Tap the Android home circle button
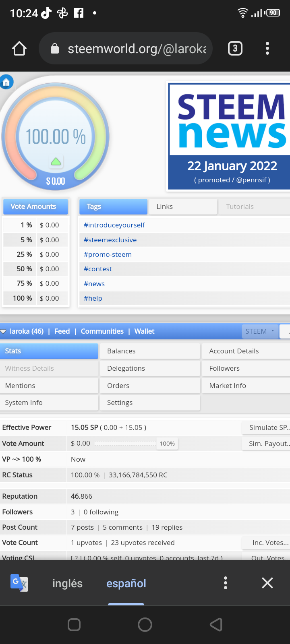This screenshot has height=644, width=290. 145,625
